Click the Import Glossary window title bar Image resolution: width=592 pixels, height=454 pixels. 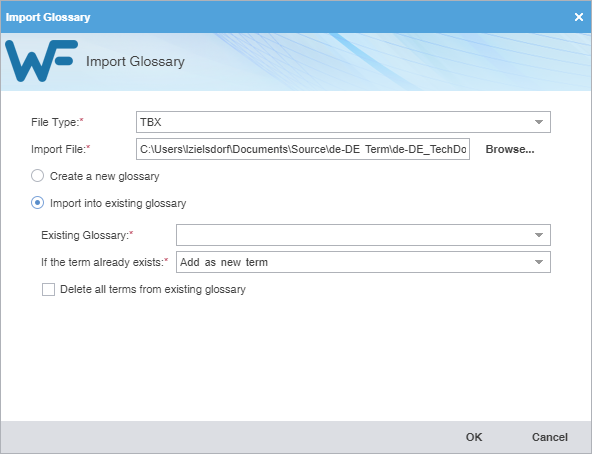coord(287,17)
